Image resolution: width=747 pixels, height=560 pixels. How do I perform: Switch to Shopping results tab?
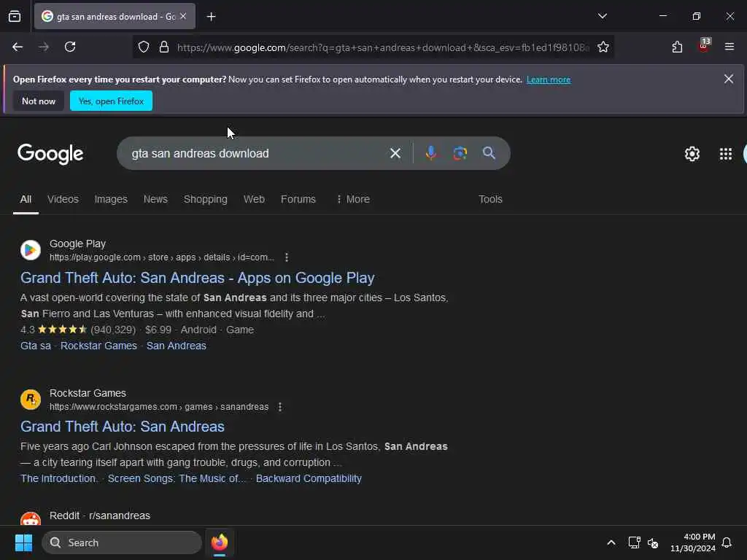coord(205,199)
